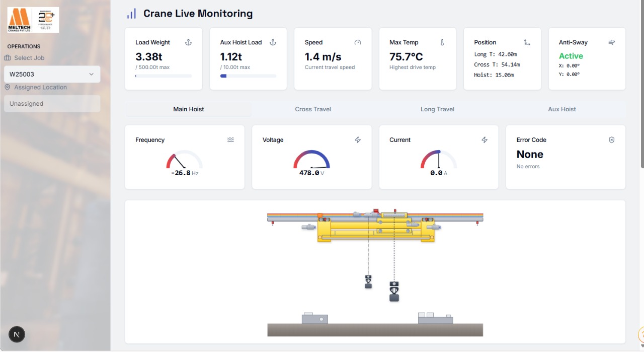Click the waves icon on the Frequency card
Image resolution: width=644 pixels, height=352 pixels.
click(x=230, y=139)
